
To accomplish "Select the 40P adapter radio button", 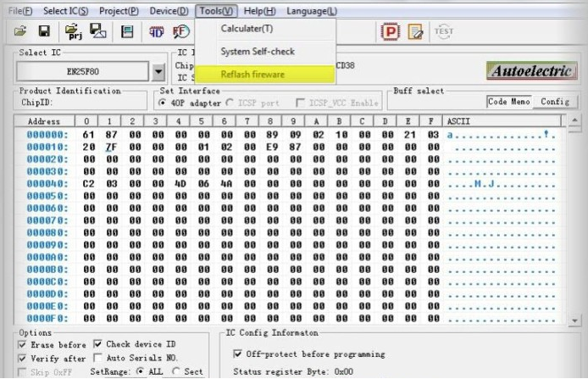I will [x=163, y=103].
